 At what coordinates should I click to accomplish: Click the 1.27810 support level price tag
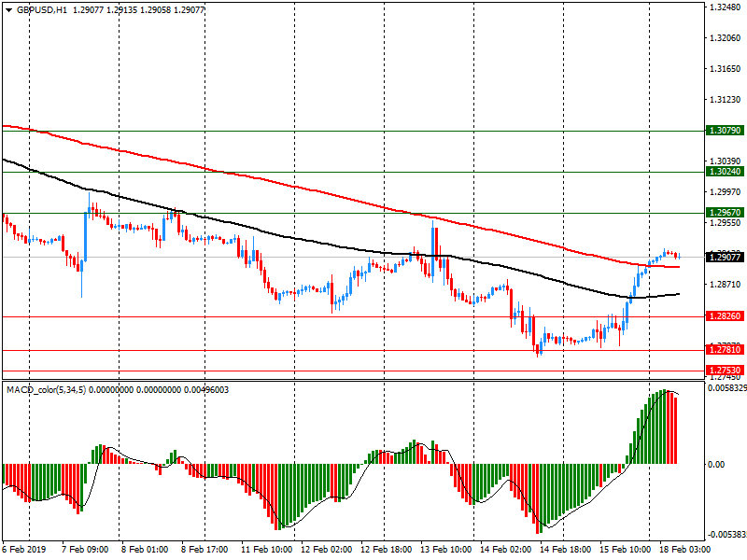tap(725, 350)
